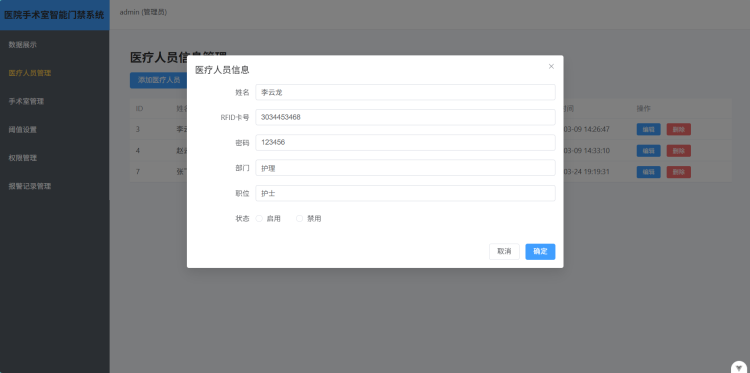Select the 禁用 status radio button

pyautogui.click(x=299, y=219)
